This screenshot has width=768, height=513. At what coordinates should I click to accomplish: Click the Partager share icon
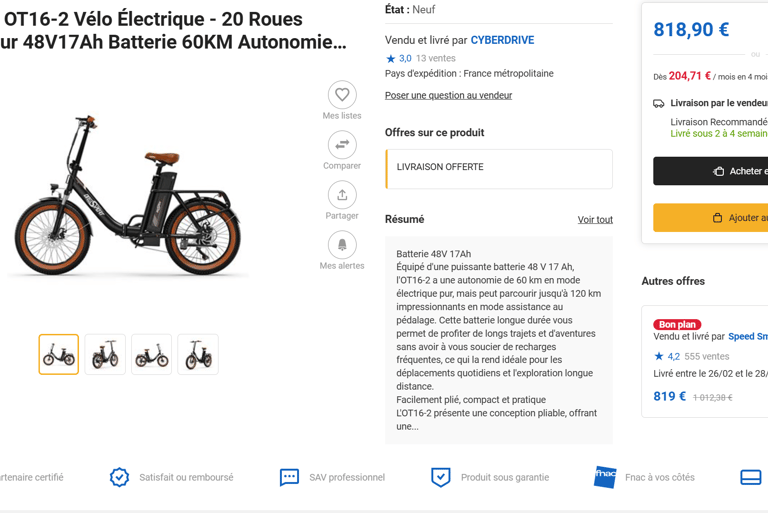342,195
